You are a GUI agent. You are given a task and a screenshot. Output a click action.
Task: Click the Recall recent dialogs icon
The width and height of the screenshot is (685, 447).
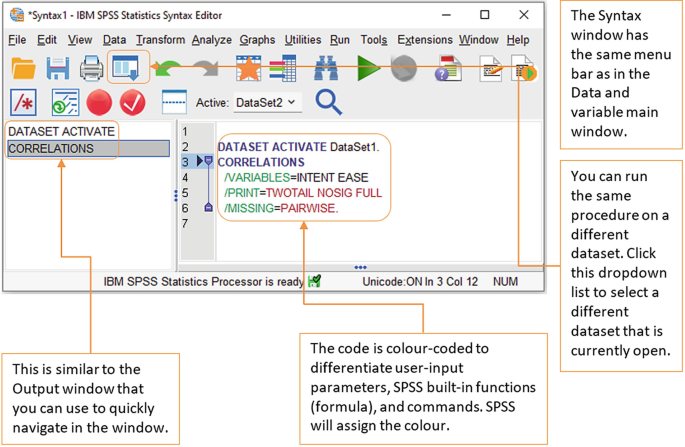[127, 68]
